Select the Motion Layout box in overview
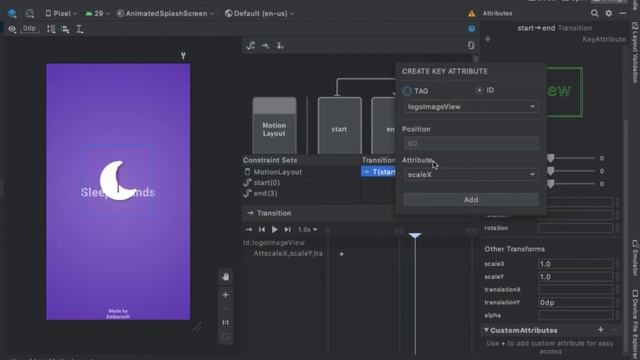 274,125
